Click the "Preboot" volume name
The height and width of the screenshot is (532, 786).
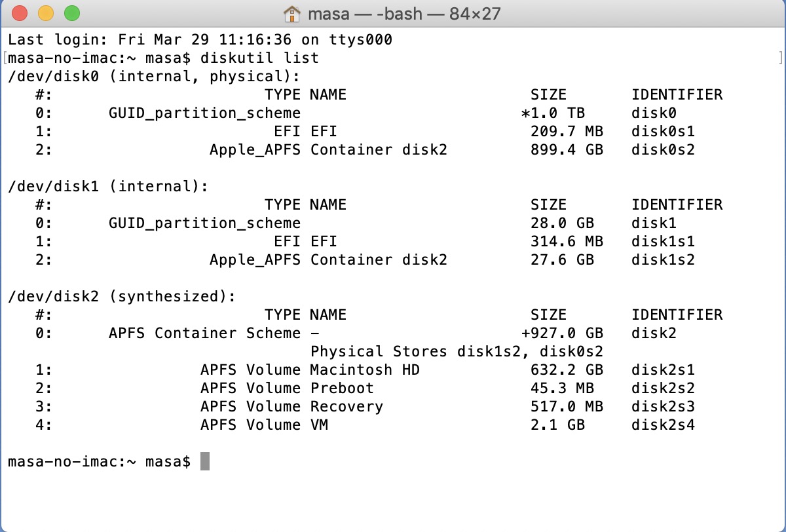[x=342, y=388]
